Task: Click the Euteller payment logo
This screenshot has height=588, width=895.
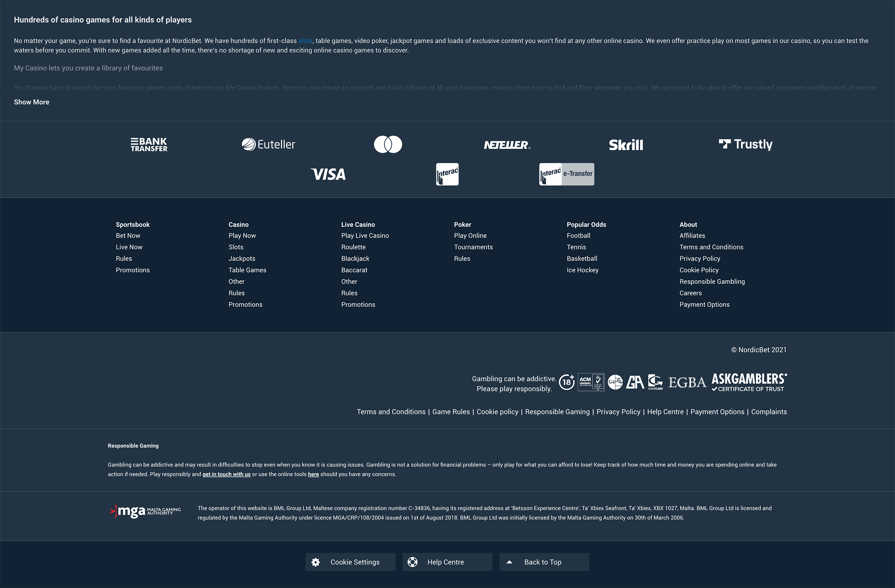Action: pos(268,144)
